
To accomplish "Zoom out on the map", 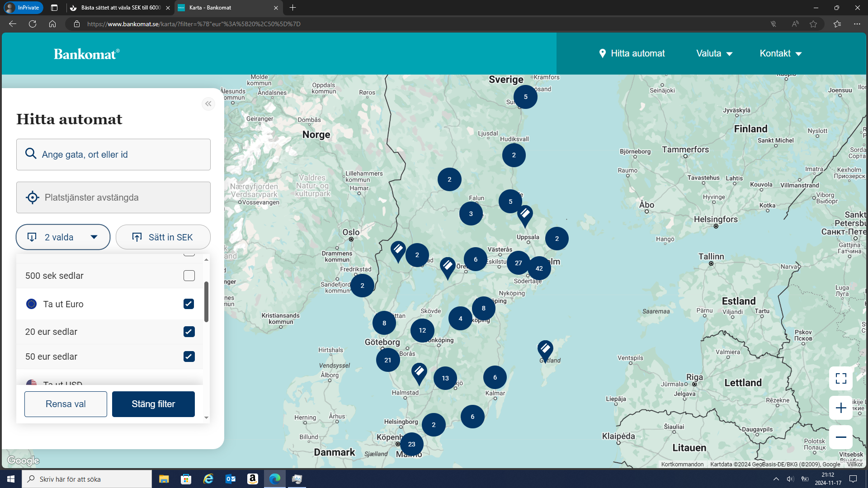I will point(840,437).
